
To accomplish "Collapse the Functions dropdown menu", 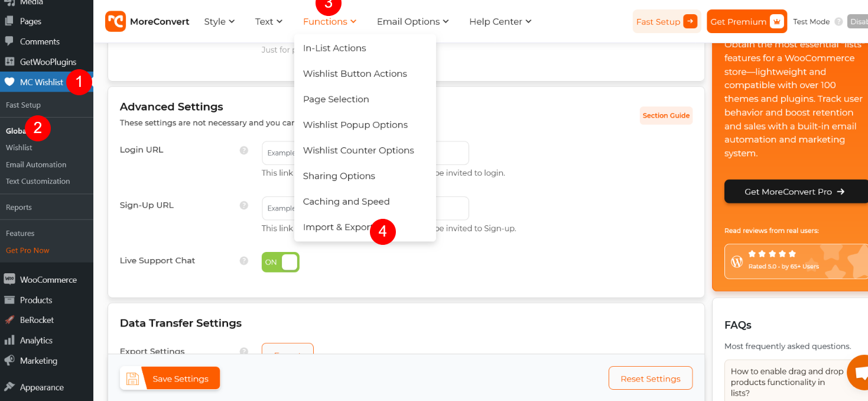I will [330, 22].
